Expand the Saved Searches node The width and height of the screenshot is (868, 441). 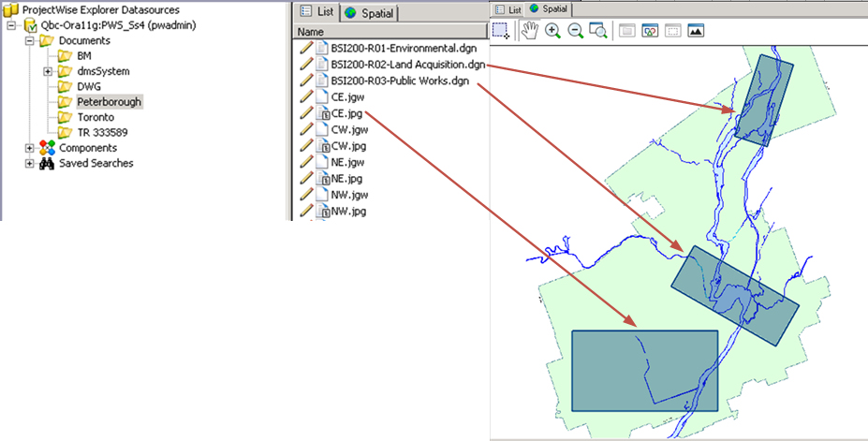click(x=30, y=163)
